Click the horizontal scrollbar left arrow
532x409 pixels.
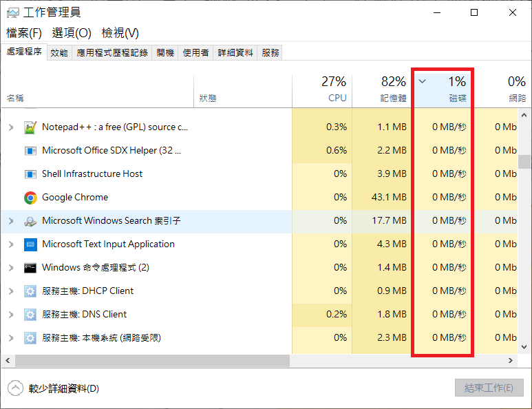pyautogui.click(x=8, y=361)
